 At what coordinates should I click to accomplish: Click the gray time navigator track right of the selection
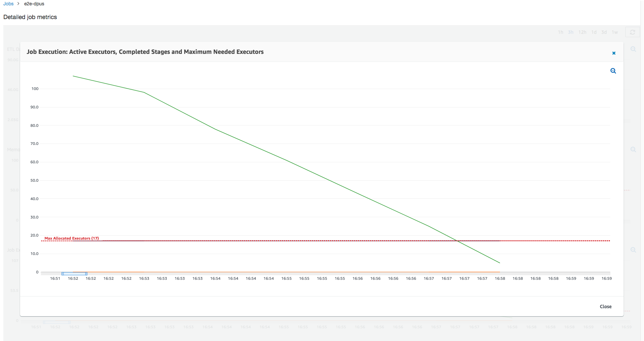point(334,273)
